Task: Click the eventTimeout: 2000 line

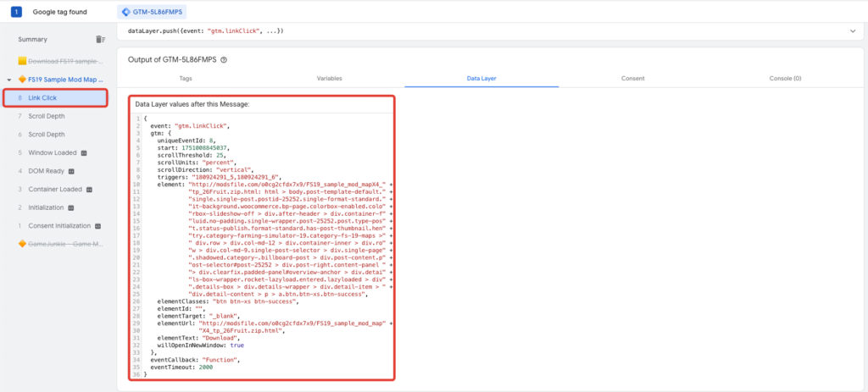Action: 181,367
